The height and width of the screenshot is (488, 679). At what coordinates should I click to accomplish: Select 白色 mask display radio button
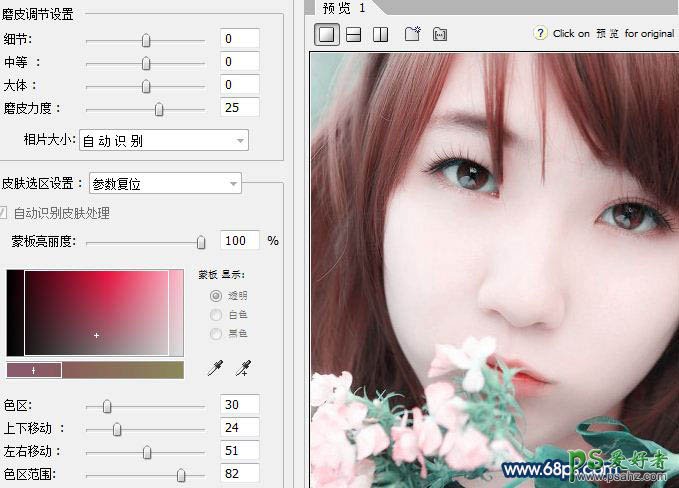pyautogui.click(x=215, y=314)
